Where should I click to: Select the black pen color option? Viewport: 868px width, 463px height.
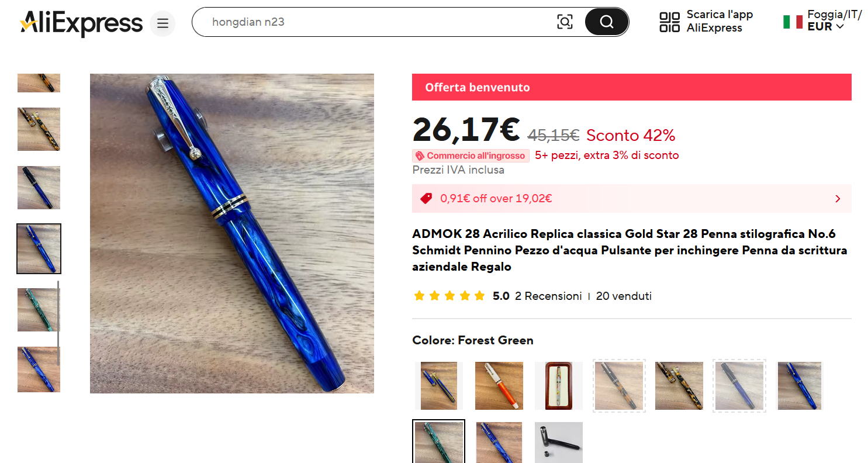(558, 442)
